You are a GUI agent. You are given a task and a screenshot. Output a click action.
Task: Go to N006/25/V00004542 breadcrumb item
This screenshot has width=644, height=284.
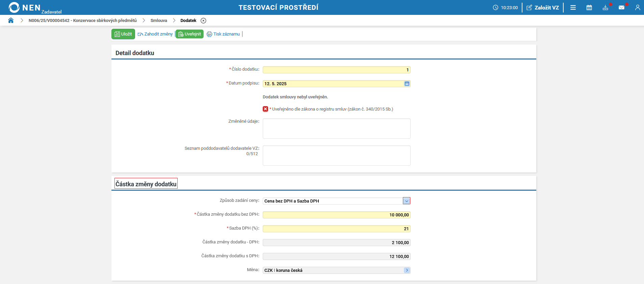point(82,21)
